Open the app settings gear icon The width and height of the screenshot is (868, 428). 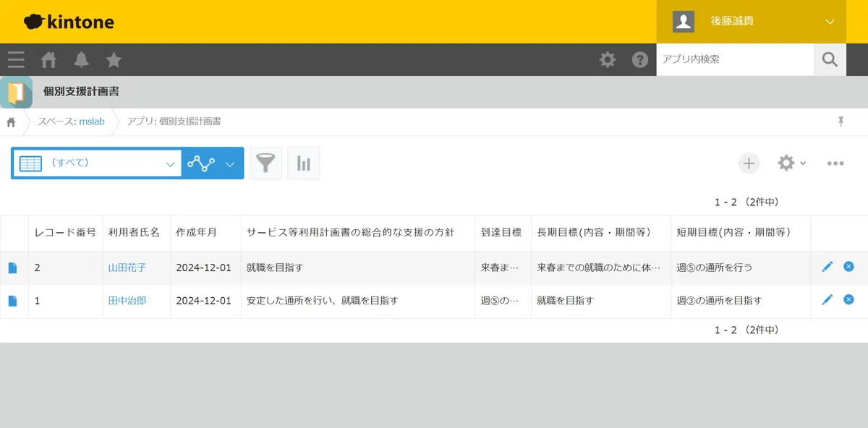point(786,163)
